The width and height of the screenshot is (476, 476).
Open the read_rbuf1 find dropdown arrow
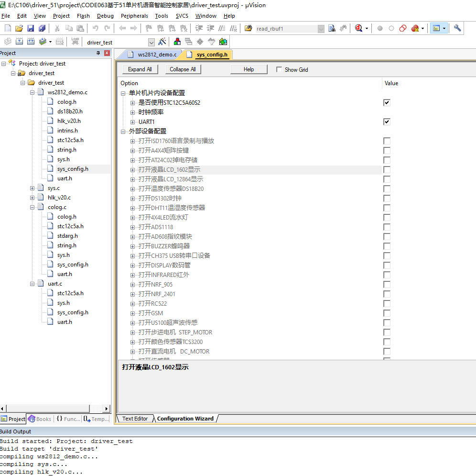point(321,29)
